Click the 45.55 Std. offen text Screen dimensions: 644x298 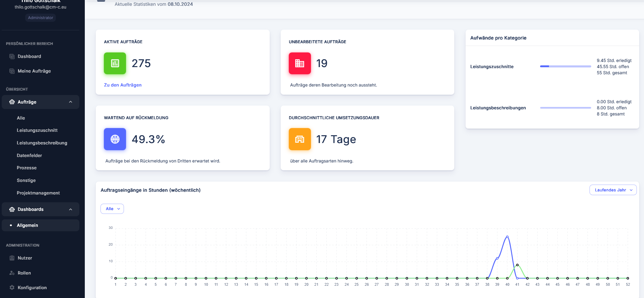[x=613, y=67]
